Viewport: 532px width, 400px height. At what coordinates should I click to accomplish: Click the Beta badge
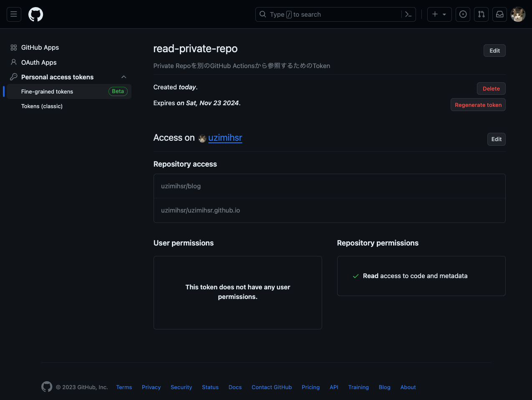pos(118,91)
